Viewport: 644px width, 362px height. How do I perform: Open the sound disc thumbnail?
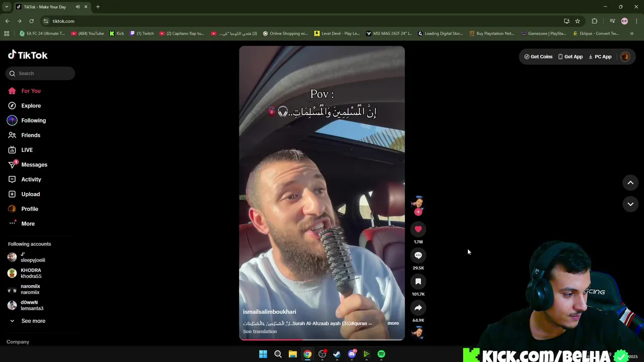[418, 332]
